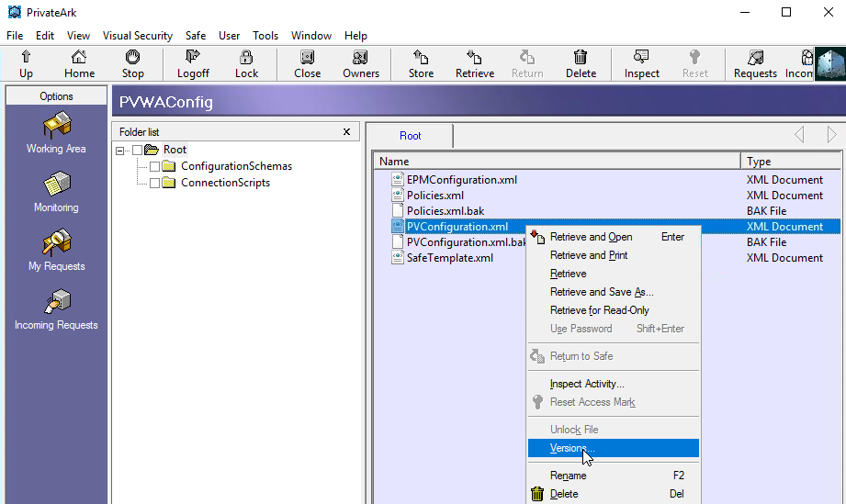Open the Visual Security menu

tap(137, 35)
